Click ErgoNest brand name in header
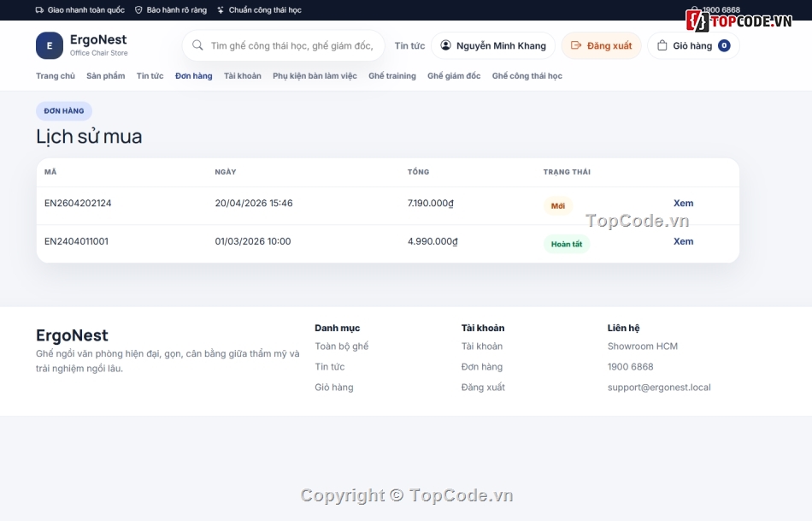The image size is (812, 521). pyautogui.click(x=98, y=39)
